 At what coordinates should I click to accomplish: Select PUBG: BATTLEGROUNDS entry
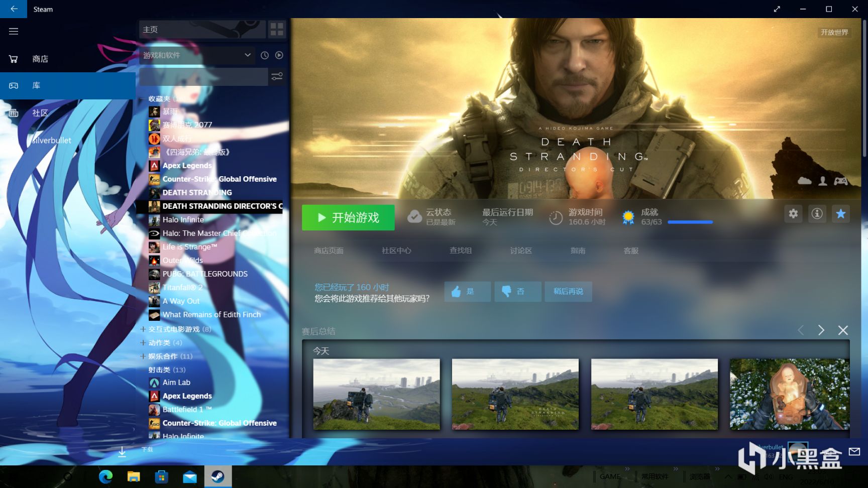(x=205, y=274)
